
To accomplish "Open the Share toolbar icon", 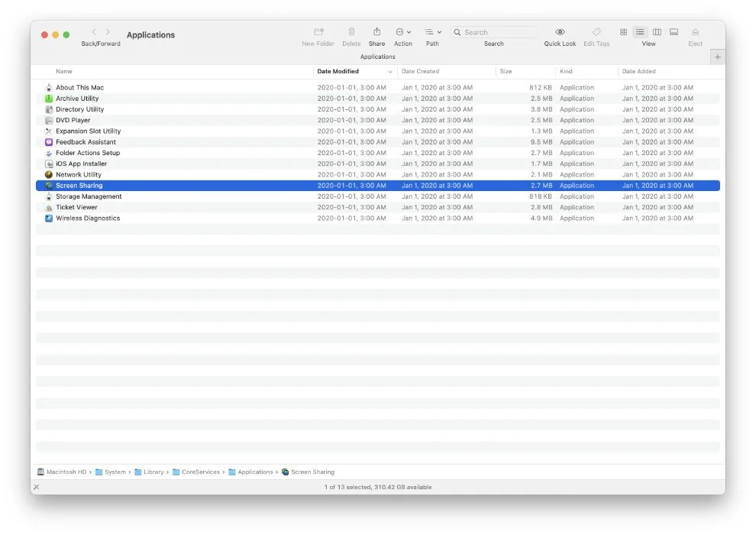I will point(376,32).
